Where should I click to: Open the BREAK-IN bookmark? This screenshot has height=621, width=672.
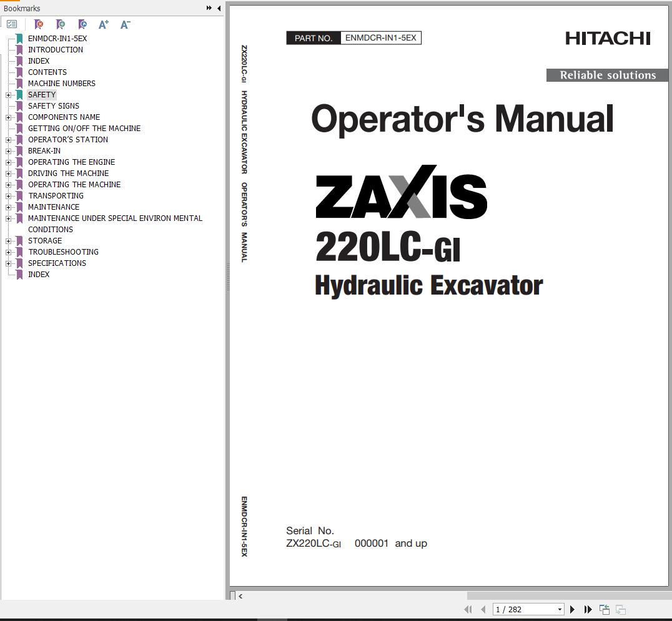(44, 151)
